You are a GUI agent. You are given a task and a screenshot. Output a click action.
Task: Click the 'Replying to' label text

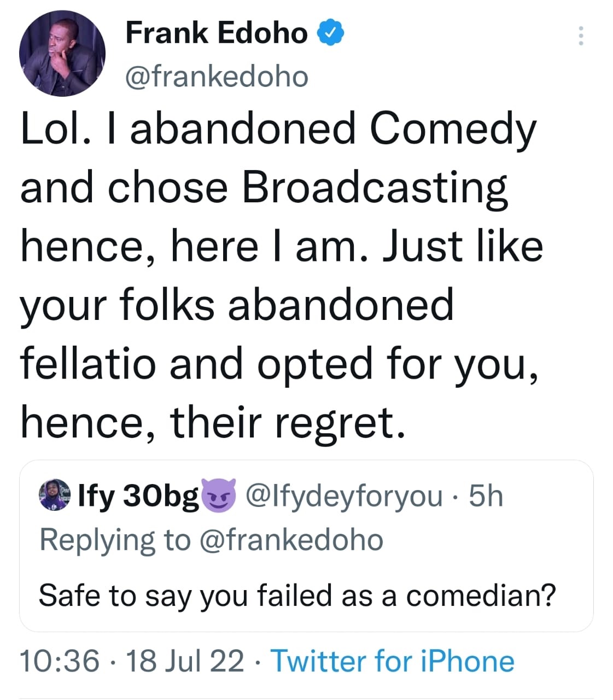point(115,540)
